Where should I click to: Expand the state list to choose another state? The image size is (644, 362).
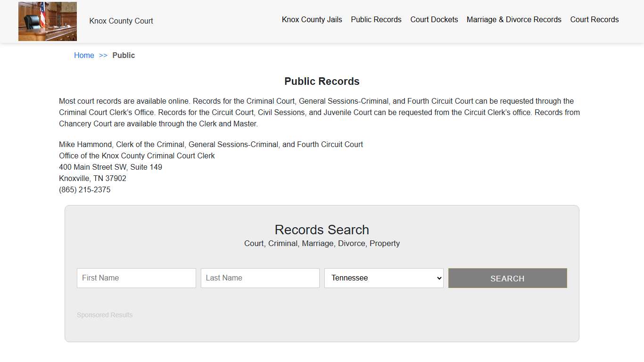[383, 278]
